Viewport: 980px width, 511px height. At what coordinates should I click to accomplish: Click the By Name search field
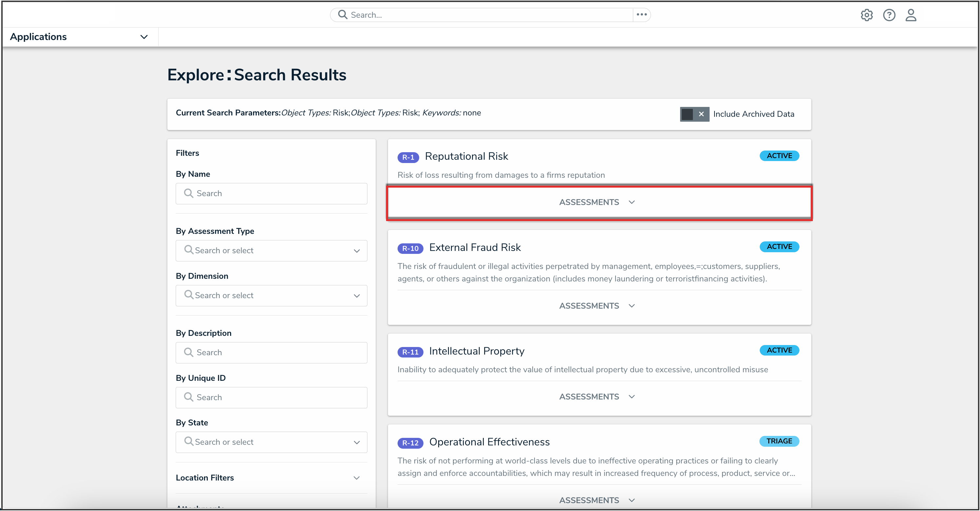point(271,194)
